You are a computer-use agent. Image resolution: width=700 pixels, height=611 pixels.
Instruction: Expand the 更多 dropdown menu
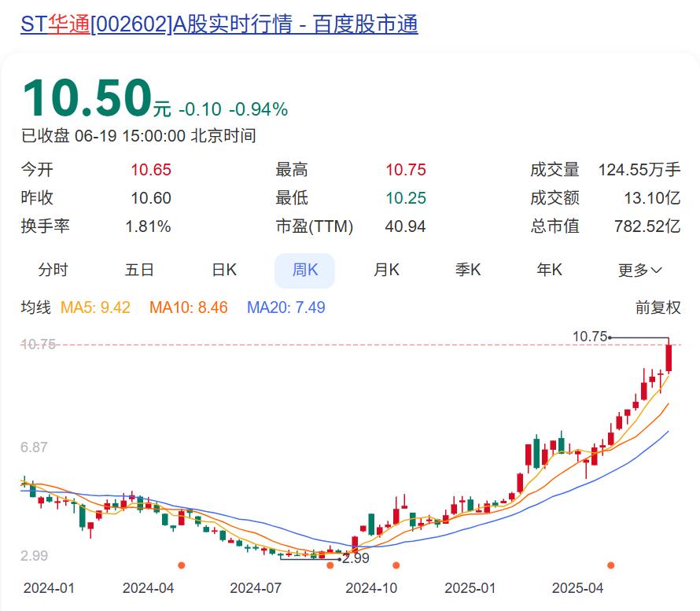click(x=639, y=271)
